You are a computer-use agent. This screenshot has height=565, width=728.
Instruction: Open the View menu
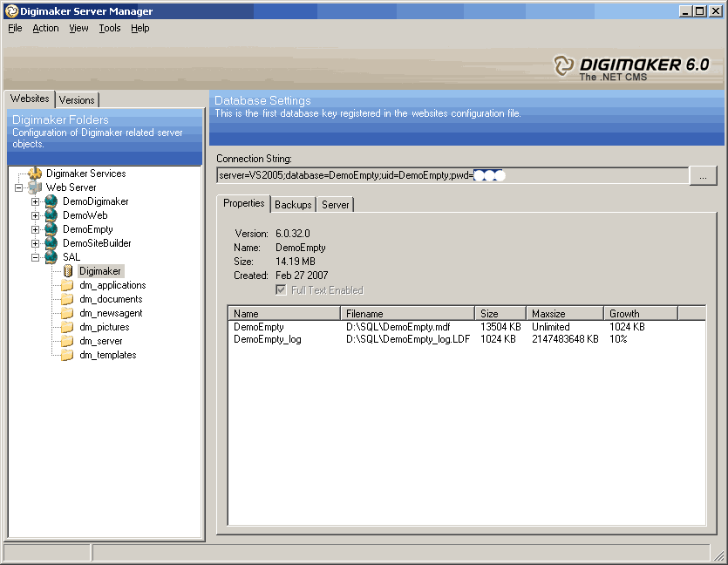point(78,28)
